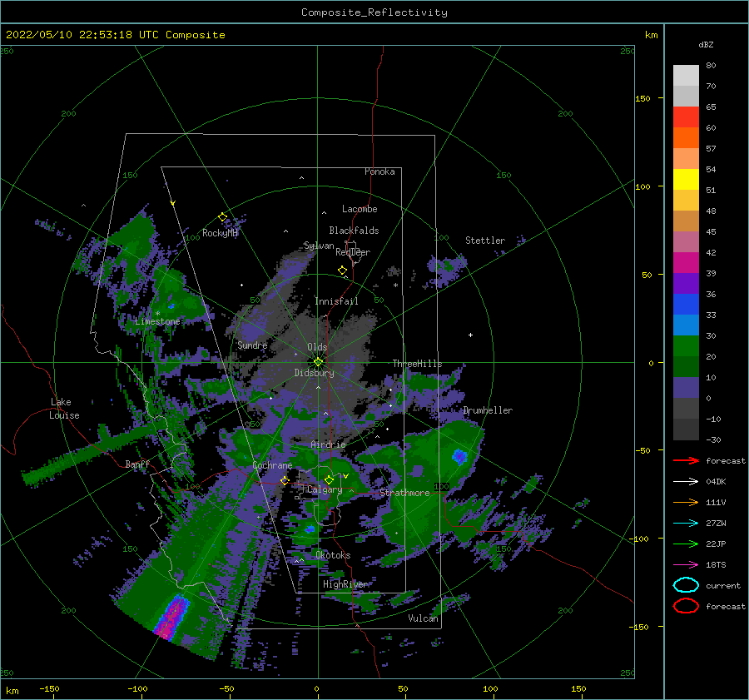Click the Airdrie town label

pyautogui.click(x=328, y=444)
